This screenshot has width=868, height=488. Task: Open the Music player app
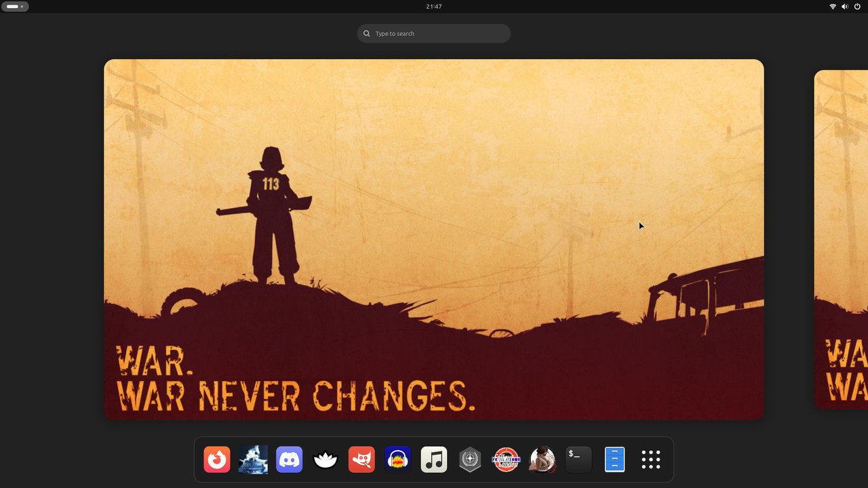coord(434,460)
